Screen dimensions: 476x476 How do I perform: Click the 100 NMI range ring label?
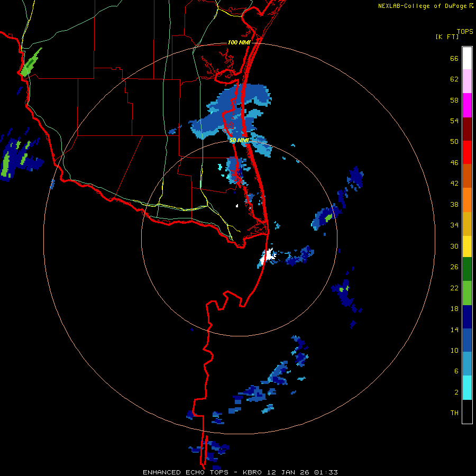point(239,42)
